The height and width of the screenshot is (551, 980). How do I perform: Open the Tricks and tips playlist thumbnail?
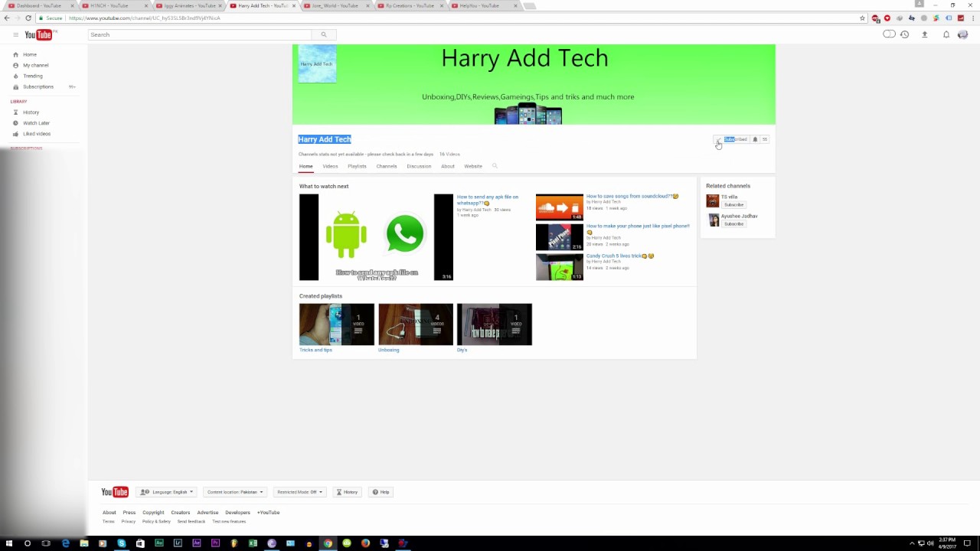(x=337, y=324)
